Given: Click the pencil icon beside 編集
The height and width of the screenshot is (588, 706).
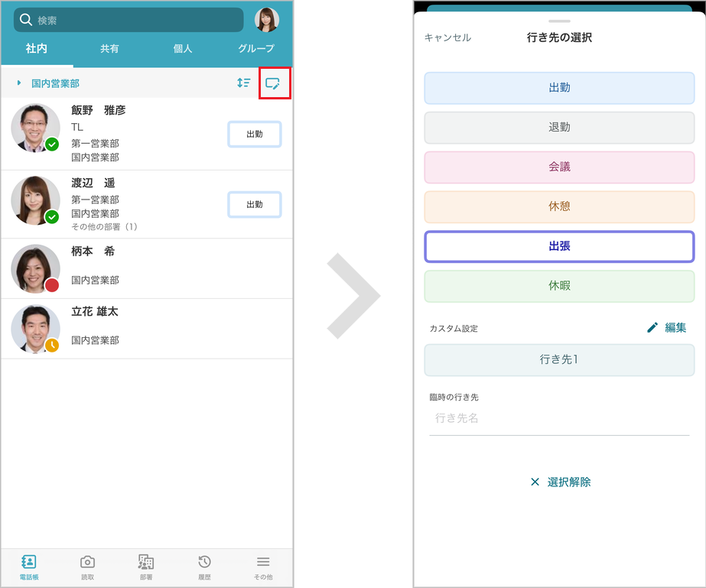Looking at the screenshot, I should click(652, 327).
